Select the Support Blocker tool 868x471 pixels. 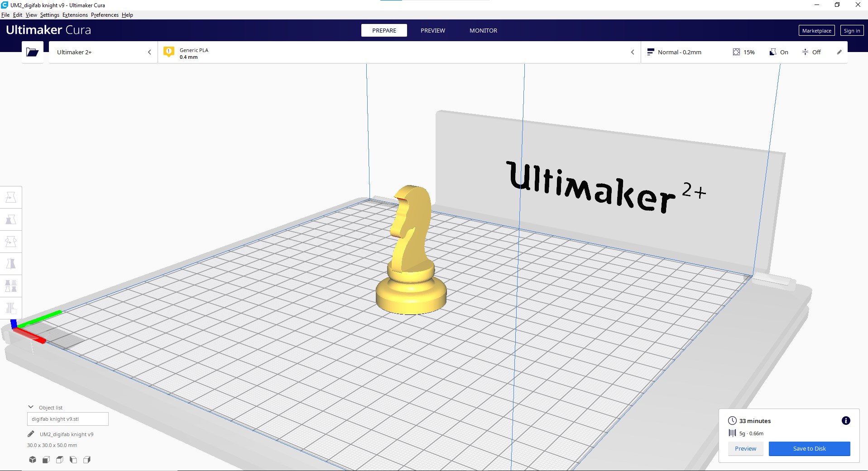[11, 308]
